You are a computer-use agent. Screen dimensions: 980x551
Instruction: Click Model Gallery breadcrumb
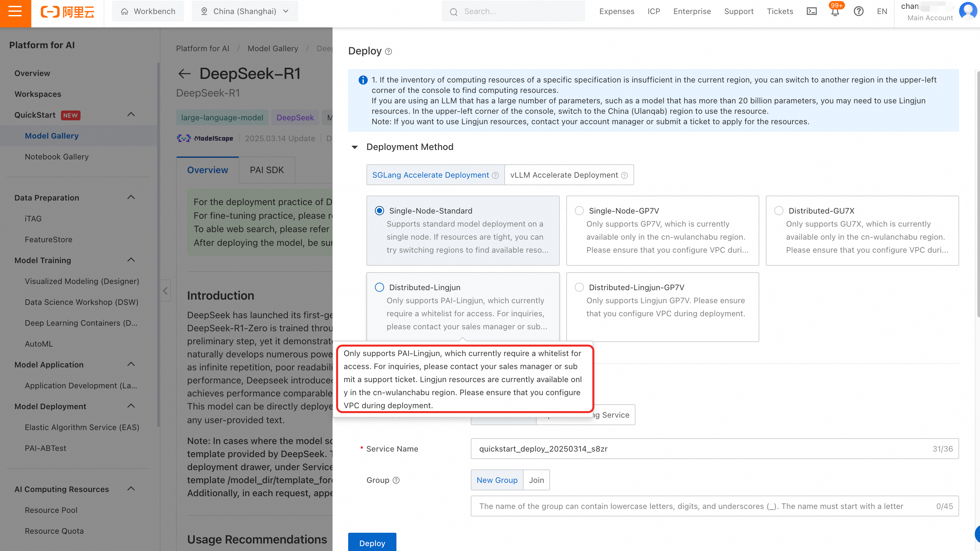pos(273,49)
